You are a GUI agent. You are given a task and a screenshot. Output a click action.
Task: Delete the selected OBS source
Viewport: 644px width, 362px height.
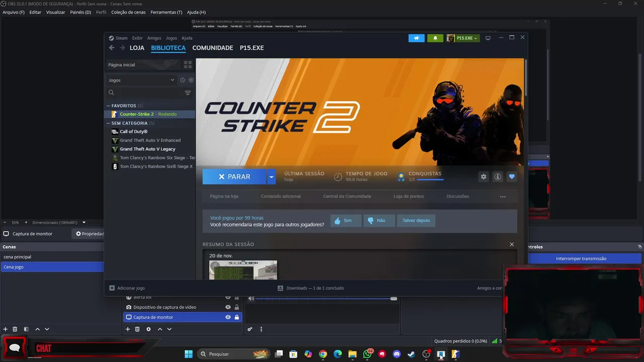pos(137,329)
